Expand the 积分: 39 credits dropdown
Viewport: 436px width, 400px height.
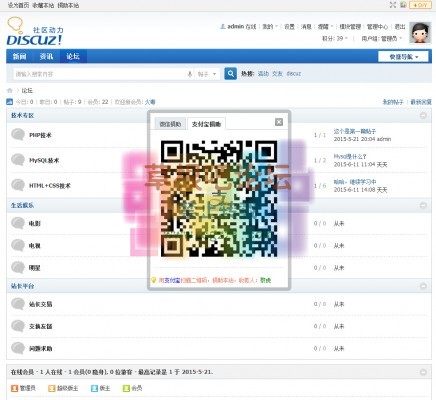click(x=335, y=39)
